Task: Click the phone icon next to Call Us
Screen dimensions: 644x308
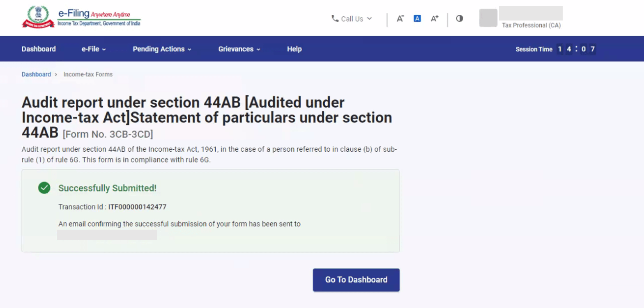Action: [x=334, y=18]
